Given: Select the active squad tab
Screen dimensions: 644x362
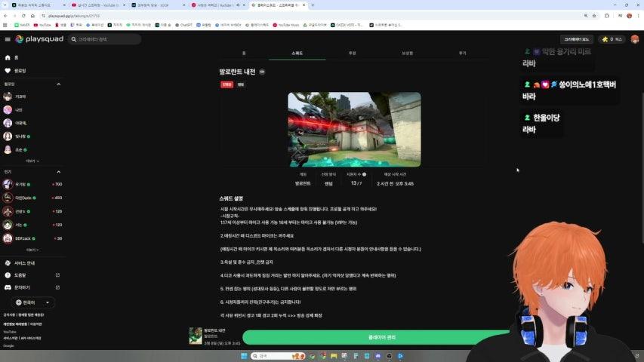Looking at the screenshot, I should pyautogui.click(x=297, y=54).
